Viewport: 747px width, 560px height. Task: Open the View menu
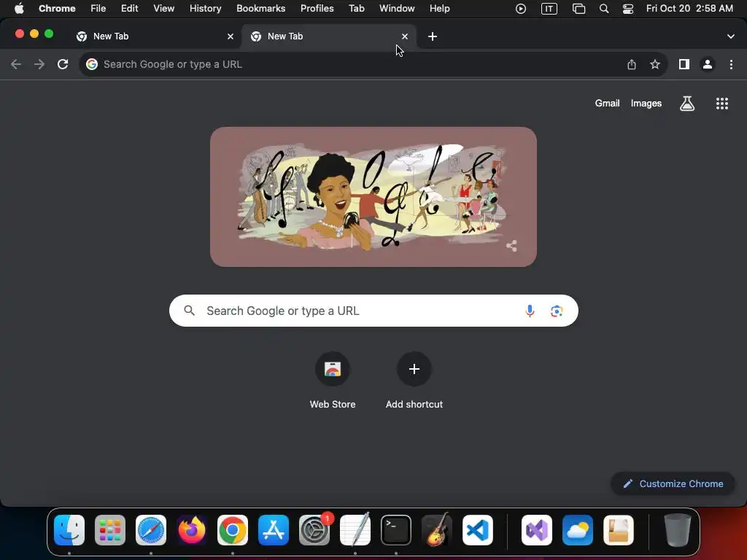tap(164, 9)
